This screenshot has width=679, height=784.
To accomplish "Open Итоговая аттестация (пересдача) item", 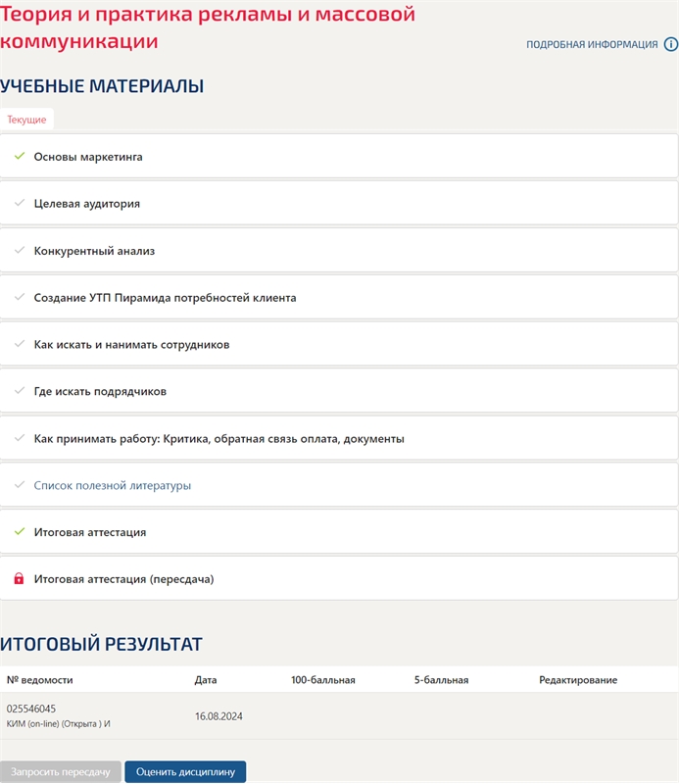I will tap(124, 579).
